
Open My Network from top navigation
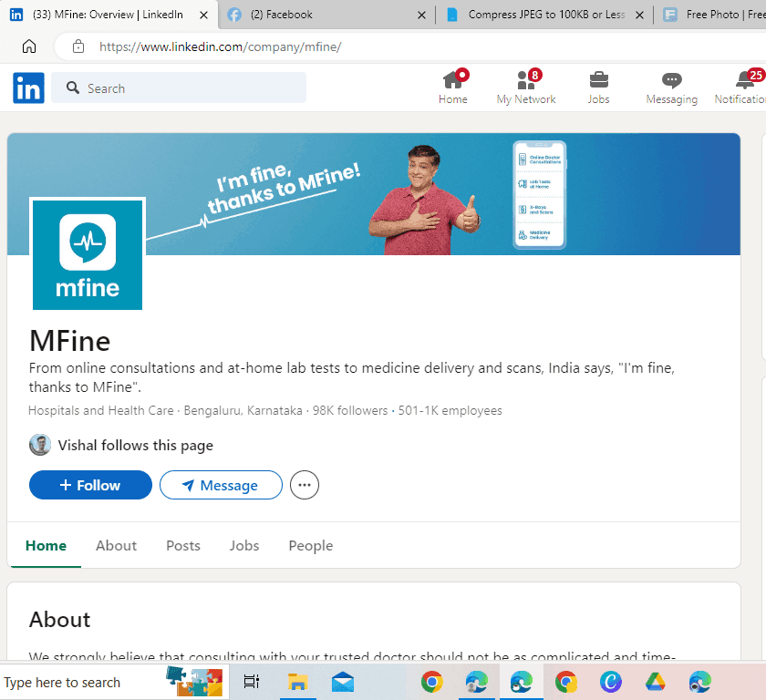pyautogui.click(x=526, y=87)
